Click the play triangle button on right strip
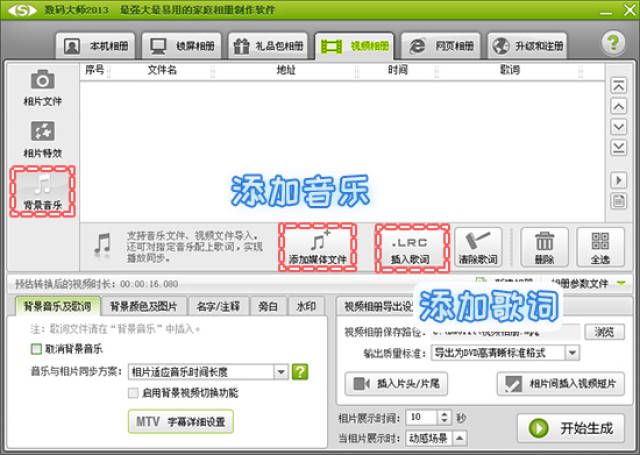This screenshot has height=455, width=640. pyautogui.click(x=618, y=180)
